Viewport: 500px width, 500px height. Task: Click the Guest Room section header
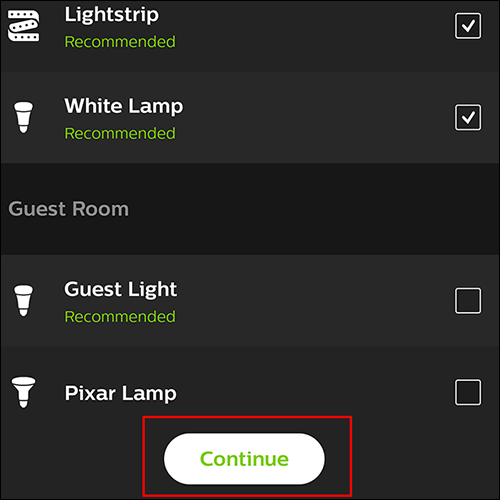point(69,209)
